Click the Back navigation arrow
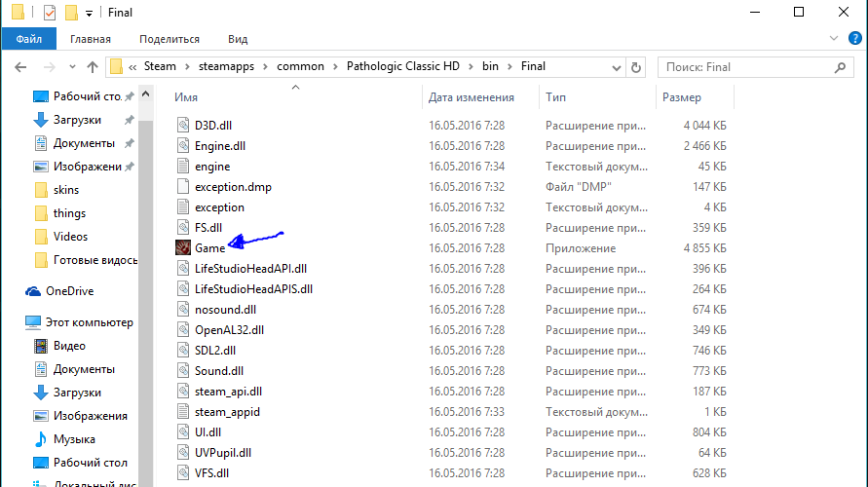Screen dimensions: 868x487 pyautogui.click(x=20, y=67)
